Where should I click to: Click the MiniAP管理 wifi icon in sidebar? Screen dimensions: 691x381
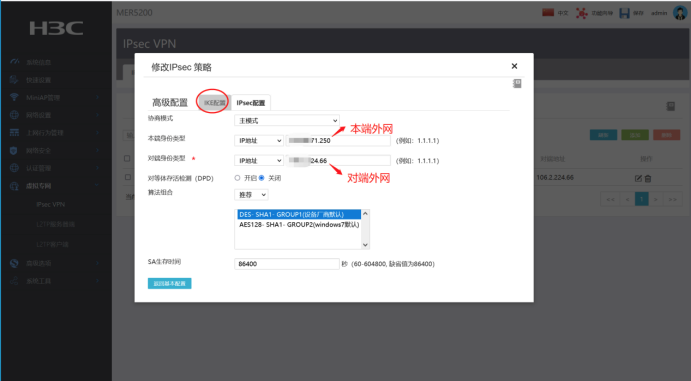pyautogui.click(x=14, y=97)
